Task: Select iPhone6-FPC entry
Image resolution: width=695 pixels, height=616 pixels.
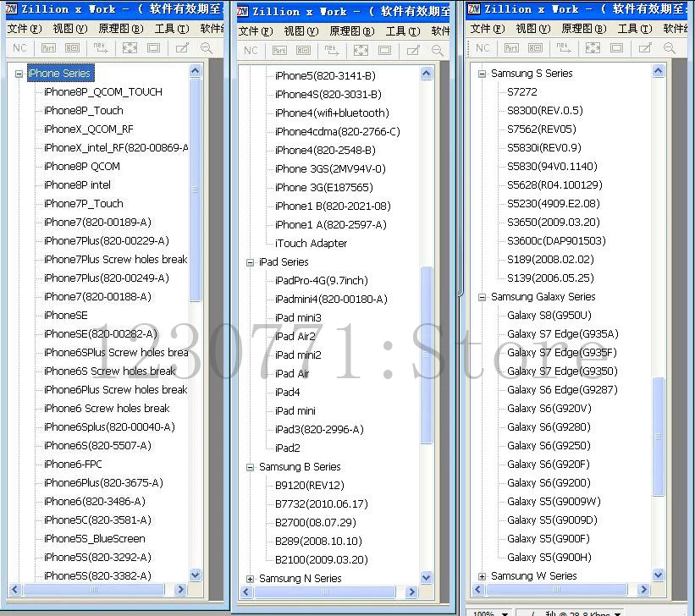Action: (73, 465)
